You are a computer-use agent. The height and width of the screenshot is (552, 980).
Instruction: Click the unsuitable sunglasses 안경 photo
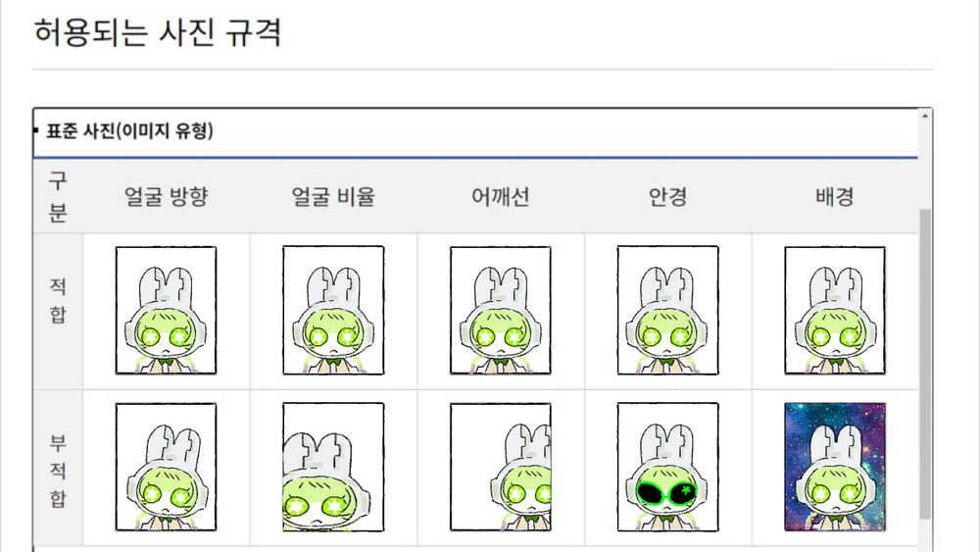point(667,467)
